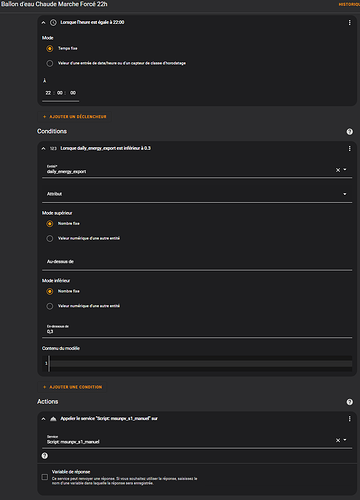Click the Actions help question mark icon
Screen dimensions: 360x500
pos(349,402)
